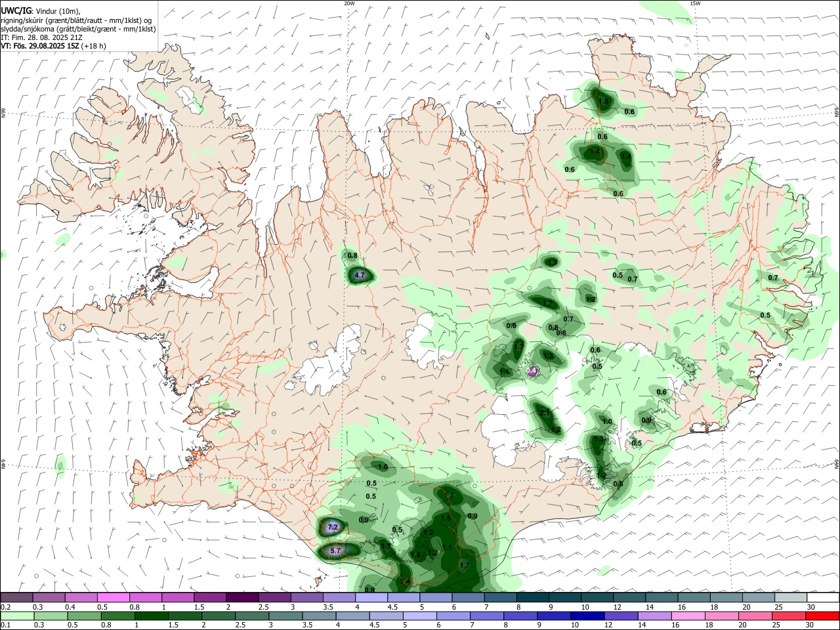Pick the darkest green rain swatch labelled 1
Screen dimensions: 840x630
coord(152,616)
